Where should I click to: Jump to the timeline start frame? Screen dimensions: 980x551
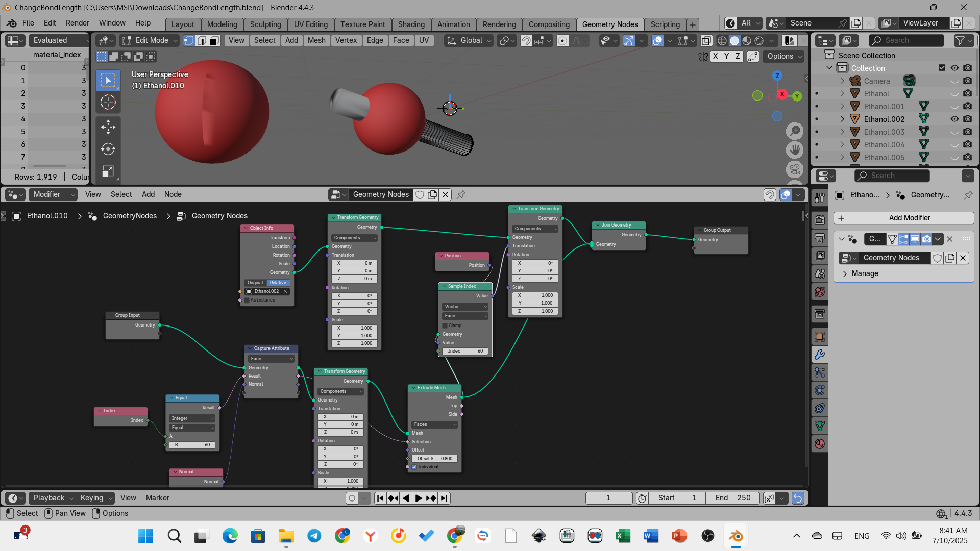tap(380, 498)
